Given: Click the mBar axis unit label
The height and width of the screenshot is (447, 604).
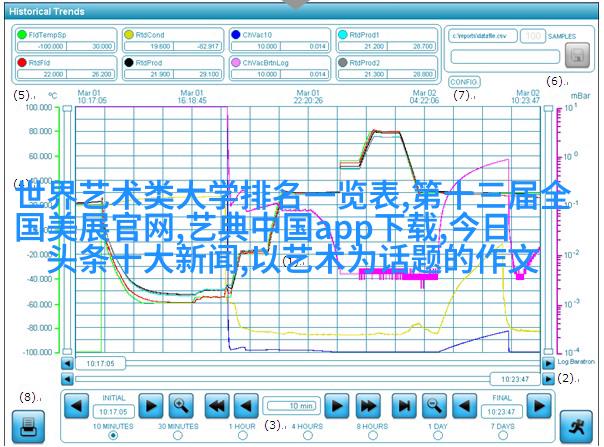Looking at the screenshot, I should click(580, 96).
